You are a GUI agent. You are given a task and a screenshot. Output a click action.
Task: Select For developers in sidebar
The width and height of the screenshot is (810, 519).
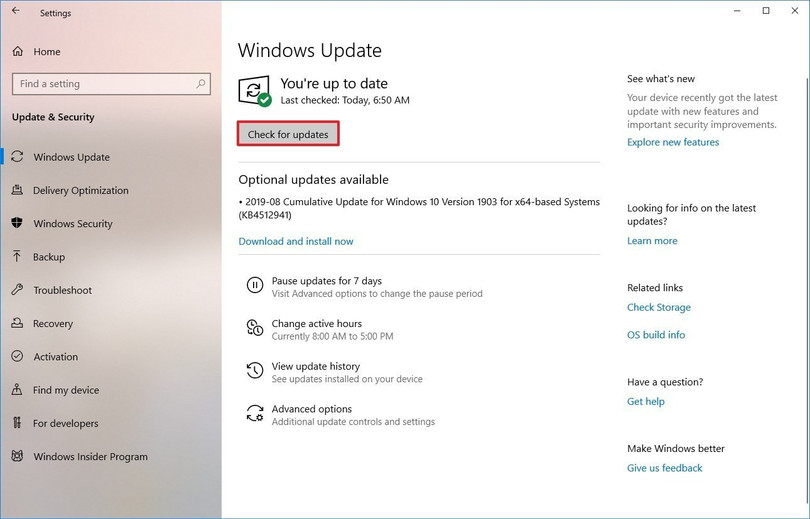click(x=65, y=424)
